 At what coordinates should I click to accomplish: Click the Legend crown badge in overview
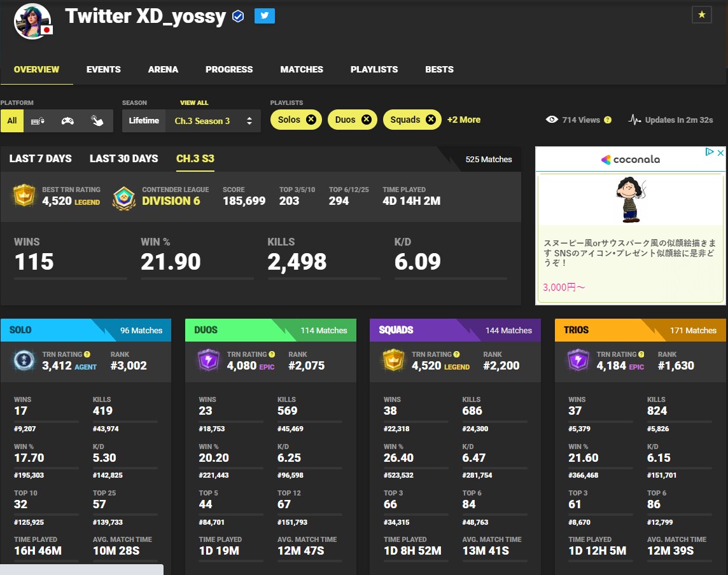coord(24,195)
